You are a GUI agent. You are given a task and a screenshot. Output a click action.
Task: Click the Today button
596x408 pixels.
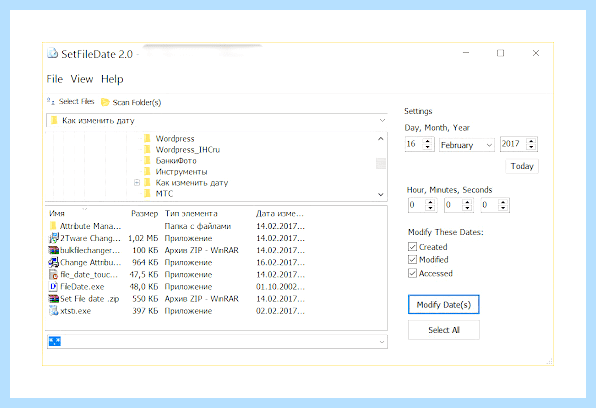point(522,166)
